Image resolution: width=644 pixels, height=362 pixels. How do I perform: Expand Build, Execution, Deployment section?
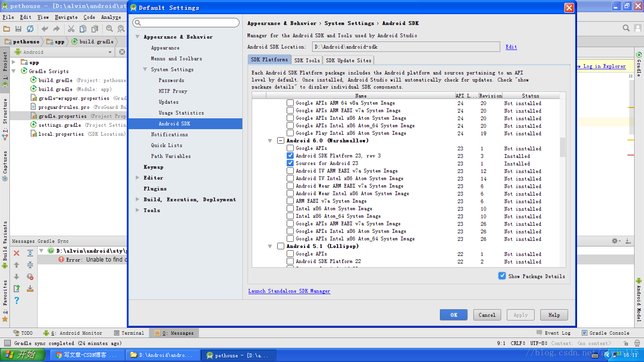(138, 199)
